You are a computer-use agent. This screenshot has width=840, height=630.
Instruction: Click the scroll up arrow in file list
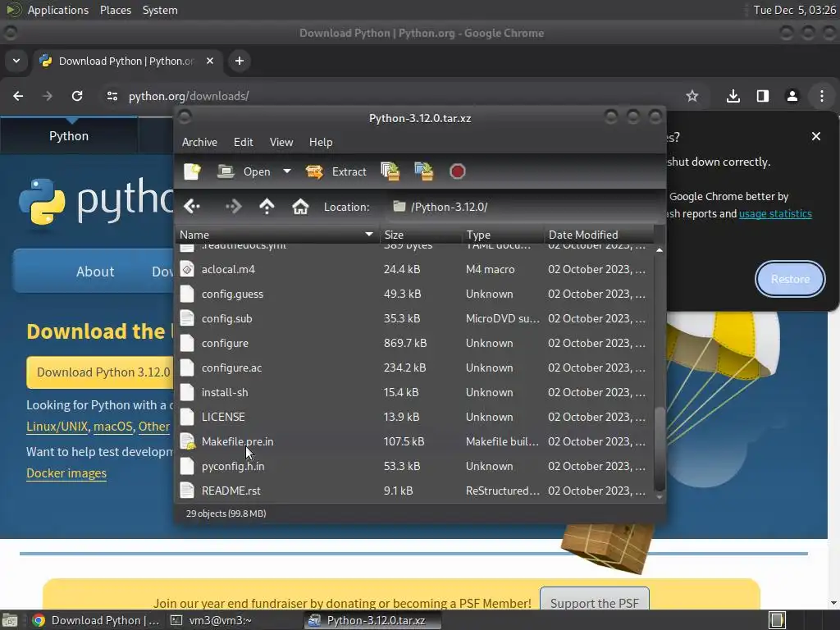click(x=660, y=250)
